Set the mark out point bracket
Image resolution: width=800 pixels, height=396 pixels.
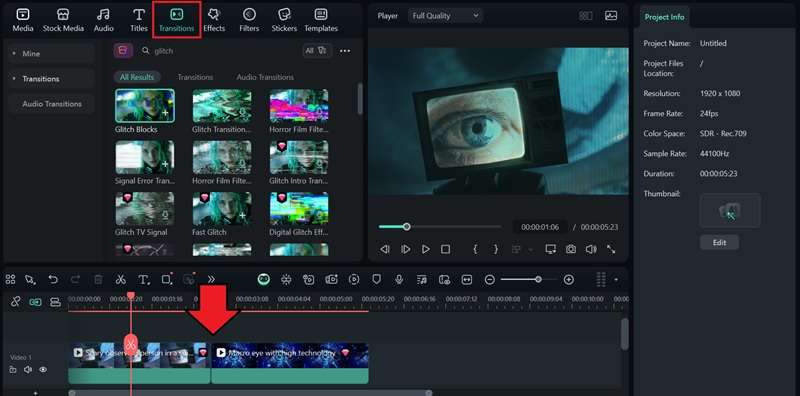(495, 249)
